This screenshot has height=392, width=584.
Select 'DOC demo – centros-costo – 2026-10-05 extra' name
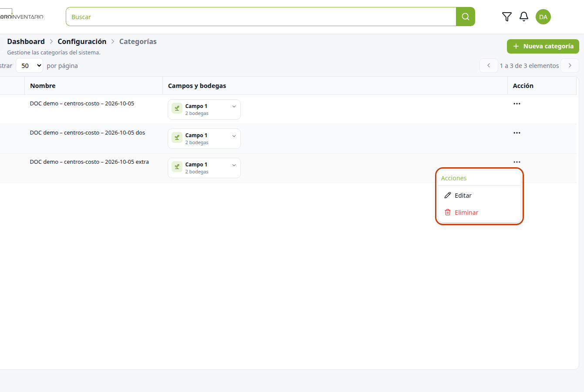tap(89, 162)
